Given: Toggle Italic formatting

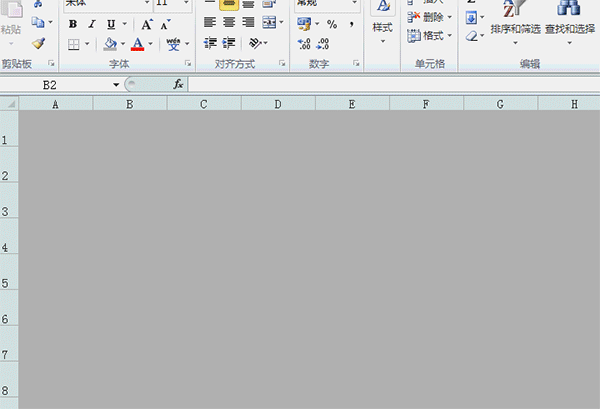Looking at the screenshot, I should tap(92, 24).
